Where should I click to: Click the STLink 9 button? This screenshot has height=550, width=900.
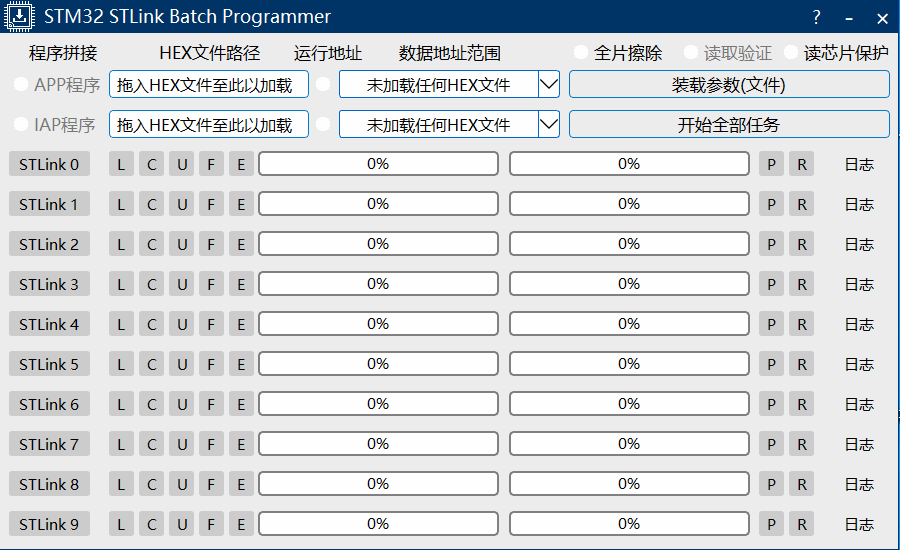click(49, 524)
